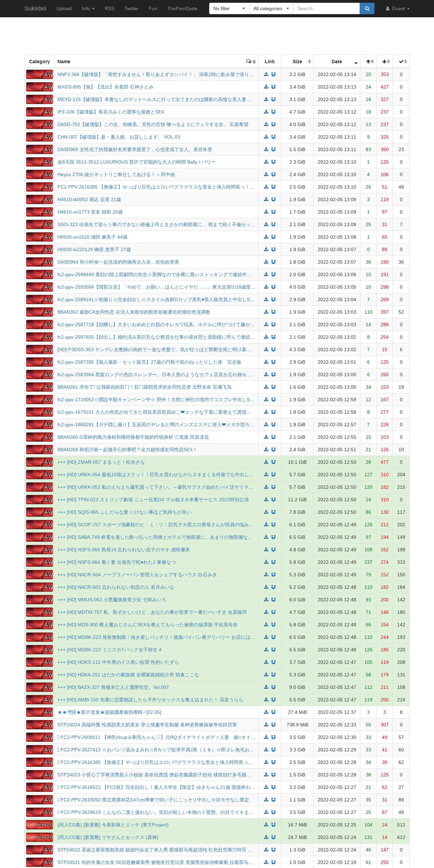This screenshot has width=434, height=868.
Task: Click size cell '738.9 MiB'
Action: point(297,725)
